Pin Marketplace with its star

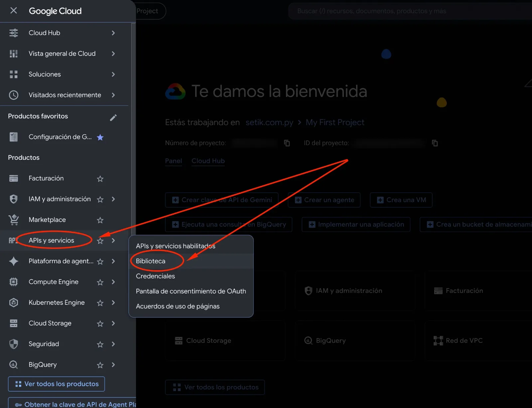coord(100,220)
